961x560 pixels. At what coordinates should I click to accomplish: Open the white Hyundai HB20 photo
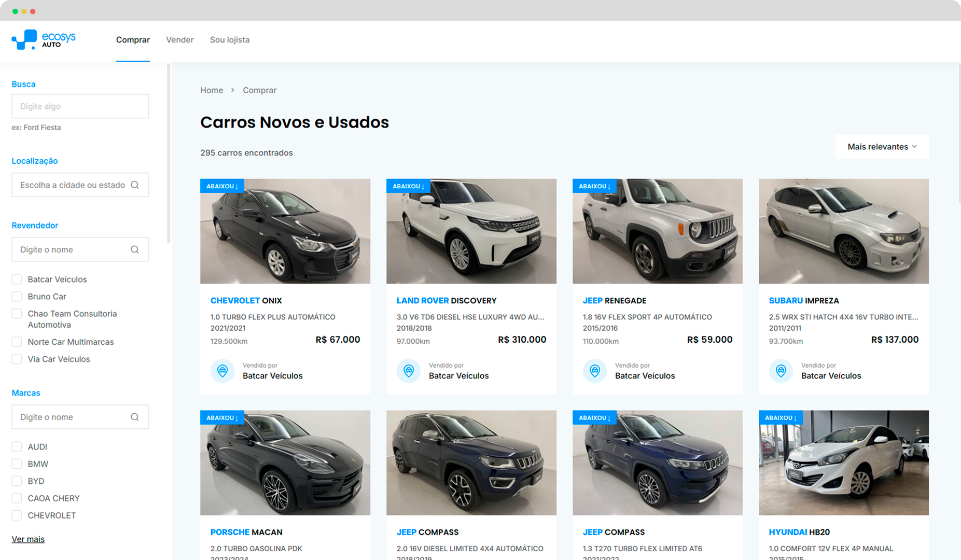(x=844, y=463)
